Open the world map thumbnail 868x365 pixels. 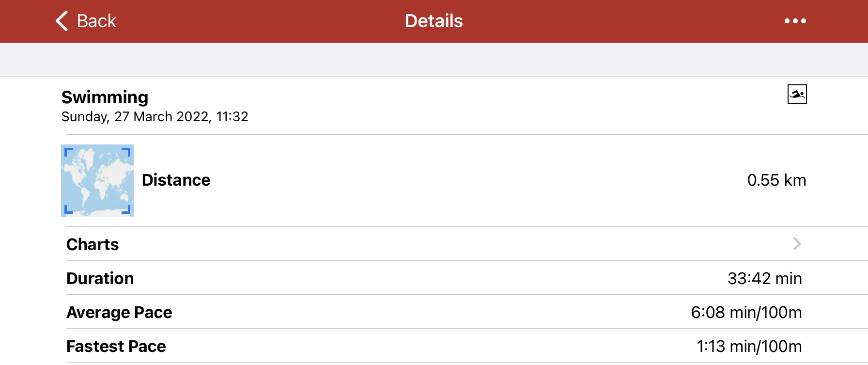pos(97,180)
